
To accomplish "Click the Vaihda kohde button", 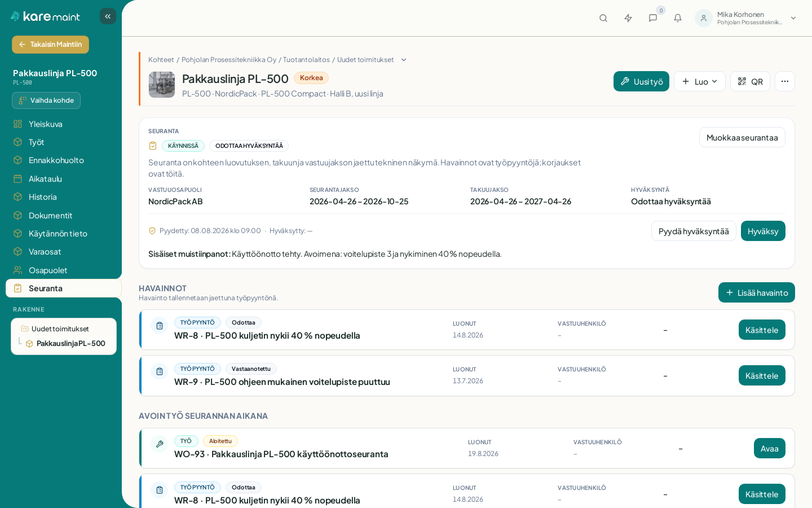I will pos(46,100).
